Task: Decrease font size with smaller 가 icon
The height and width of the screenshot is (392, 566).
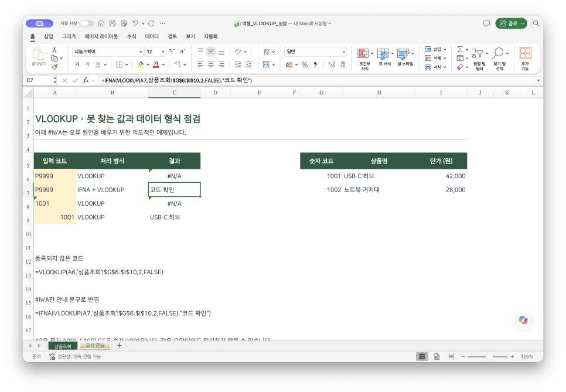Action: [x=182, y=51]
